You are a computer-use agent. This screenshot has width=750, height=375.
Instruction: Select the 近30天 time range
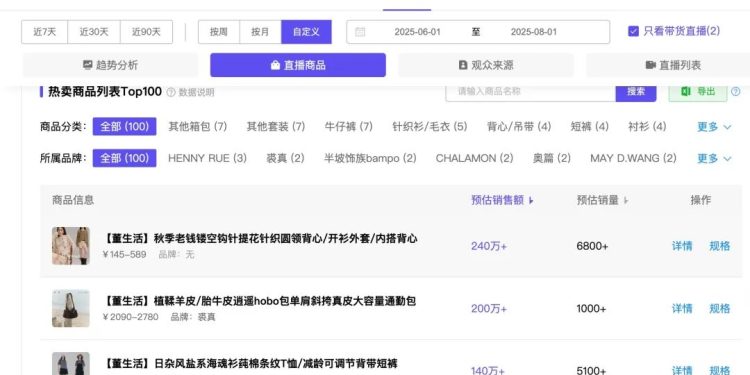coord(94,32)
